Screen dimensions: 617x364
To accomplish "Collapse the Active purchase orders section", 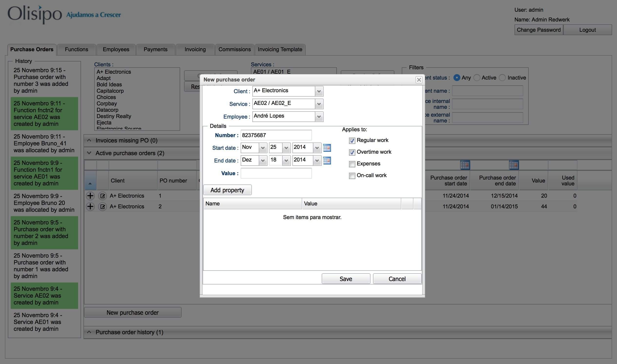I will (89, 153).
